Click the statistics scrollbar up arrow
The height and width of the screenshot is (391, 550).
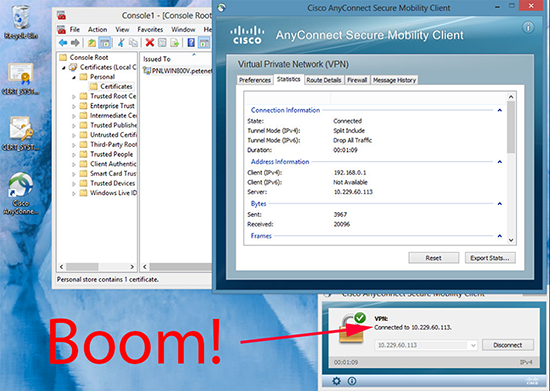(x=511, y=97)
